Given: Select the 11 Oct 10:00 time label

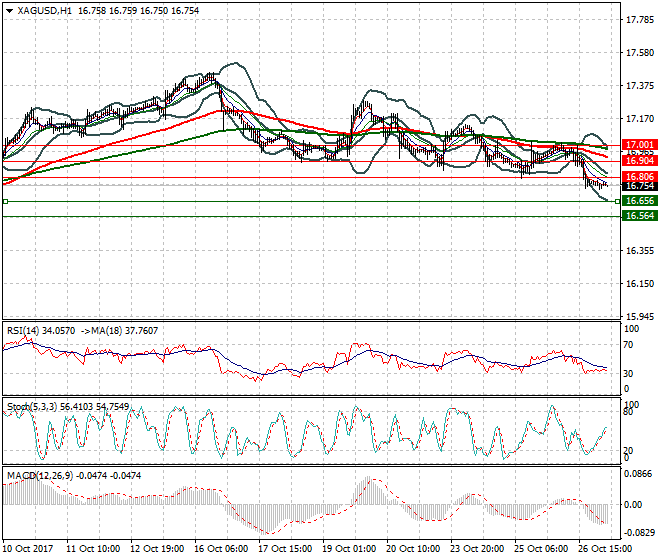Looking at the screenshot, I should 93,549.
